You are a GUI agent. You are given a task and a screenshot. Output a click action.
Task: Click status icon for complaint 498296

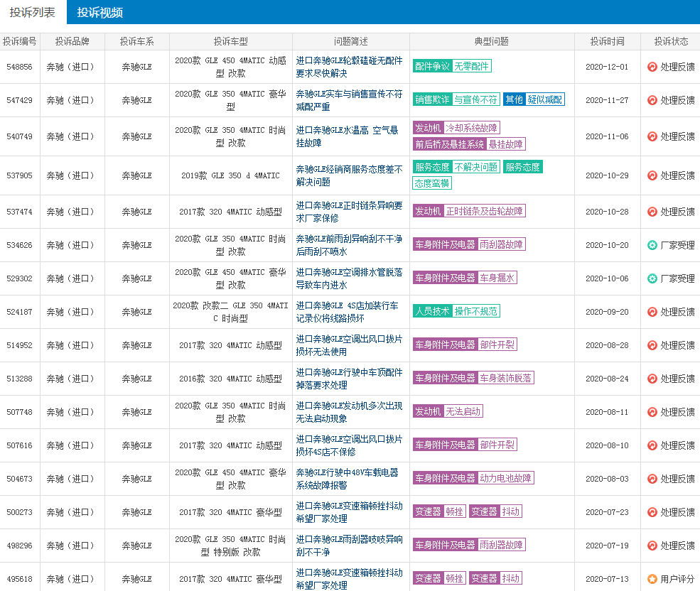(652, 546)
